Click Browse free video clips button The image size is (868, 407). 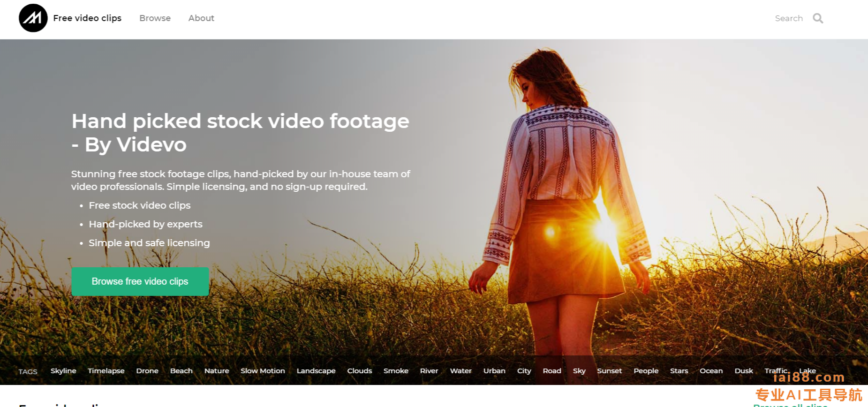[x=140, y=281]
